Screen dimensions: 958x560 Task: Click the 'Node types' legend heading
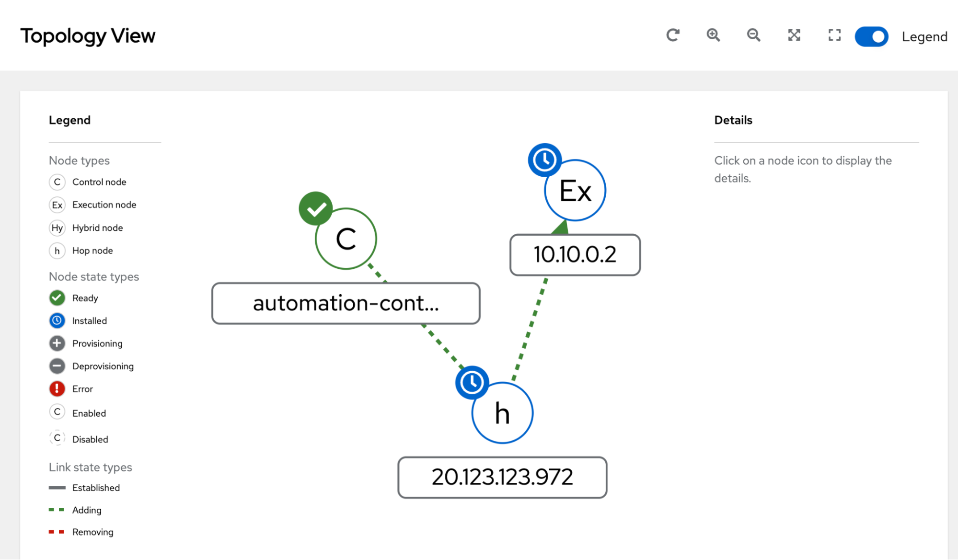point(79,160)
